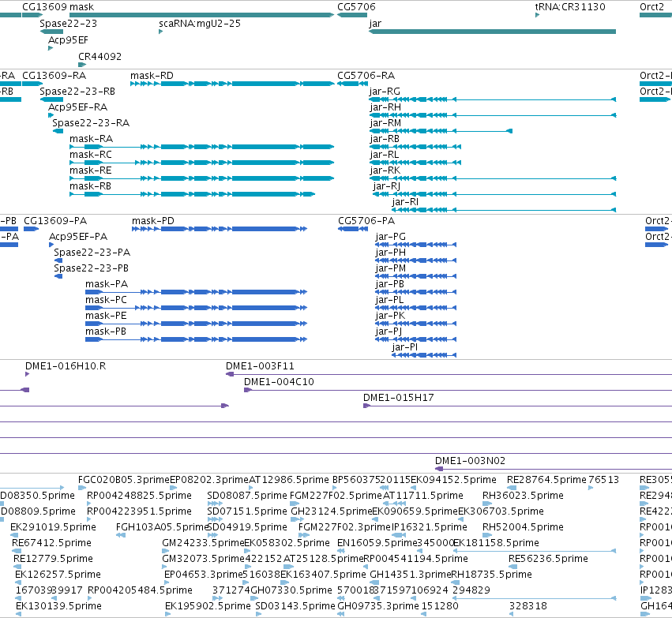Open the mask-RA transcript label

[91, 139]
